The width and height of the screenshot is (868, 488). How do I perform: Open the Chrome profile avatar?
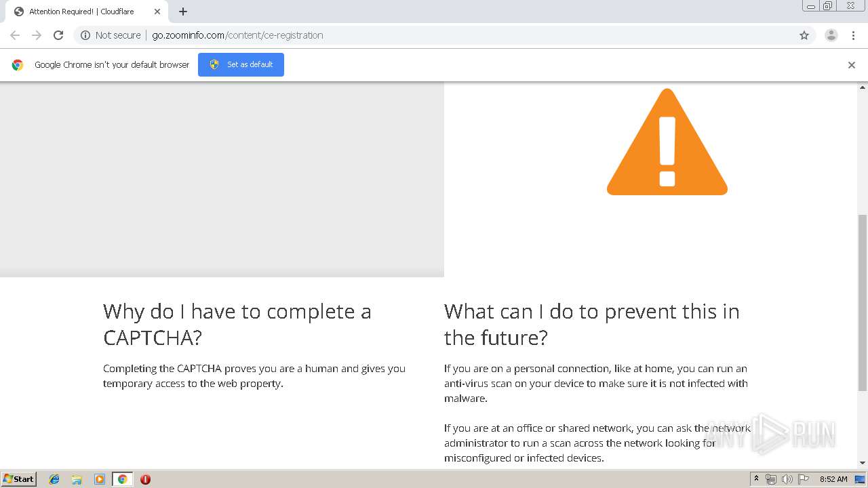pyautogui.click(x=831, y=35)
